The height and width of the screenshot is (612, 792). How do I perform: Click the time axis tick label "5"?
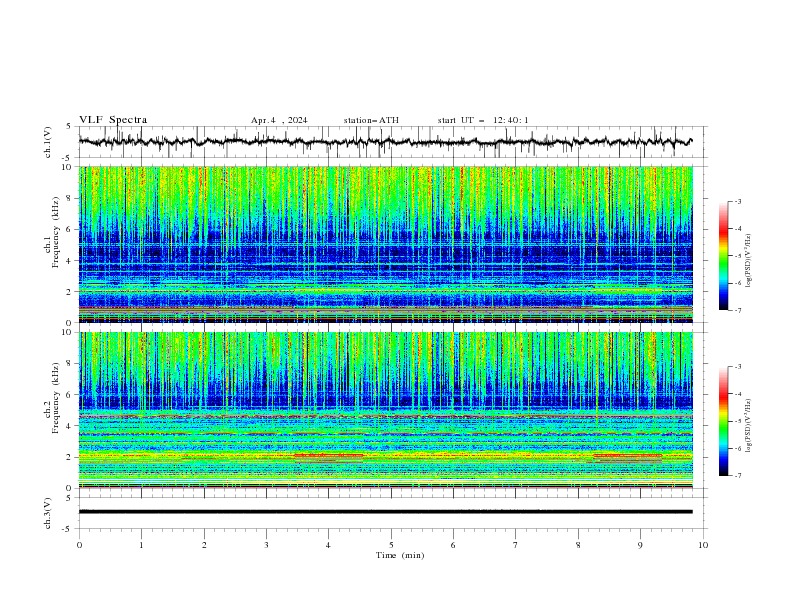[391, 545]
